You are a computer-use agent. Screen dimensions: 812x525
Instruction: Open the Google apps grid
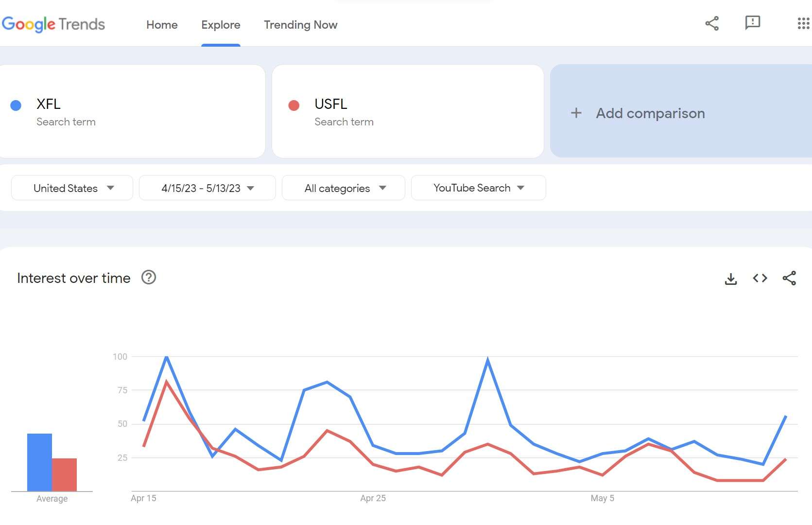[x=803, y=23]
